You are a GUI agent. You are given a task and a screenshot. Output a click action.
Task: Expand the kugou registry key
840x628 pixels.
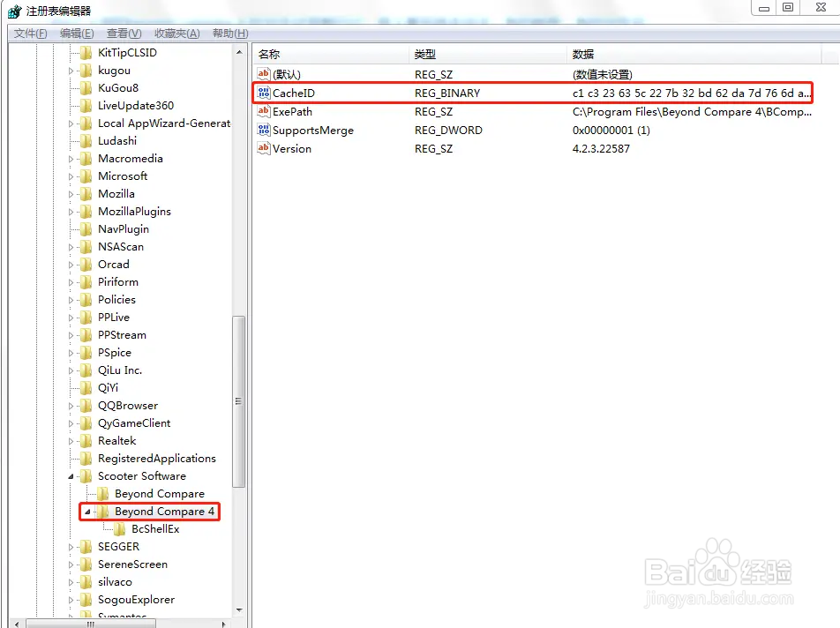click(71, 71)
